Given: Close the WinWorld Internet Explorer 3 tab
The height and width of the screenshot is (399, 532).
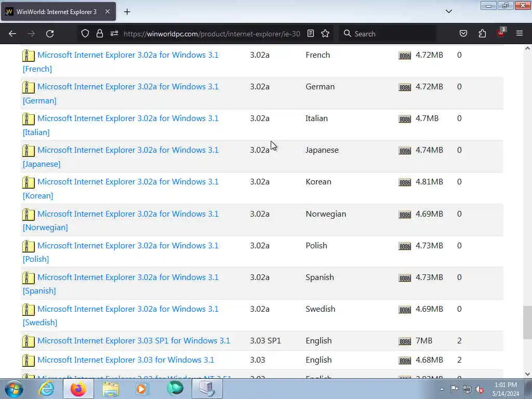Looking at the screenshot, I should pos(107,12).
